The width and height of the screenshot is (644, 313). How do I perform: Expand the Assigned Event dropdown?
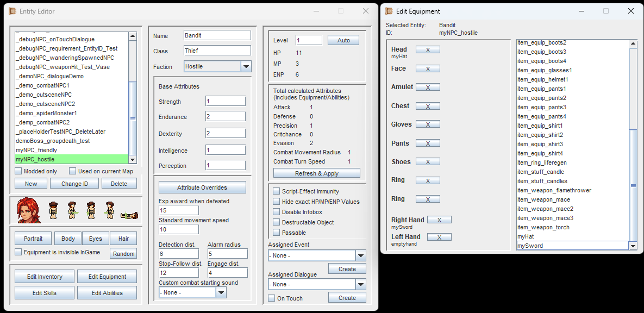[360, 255]
